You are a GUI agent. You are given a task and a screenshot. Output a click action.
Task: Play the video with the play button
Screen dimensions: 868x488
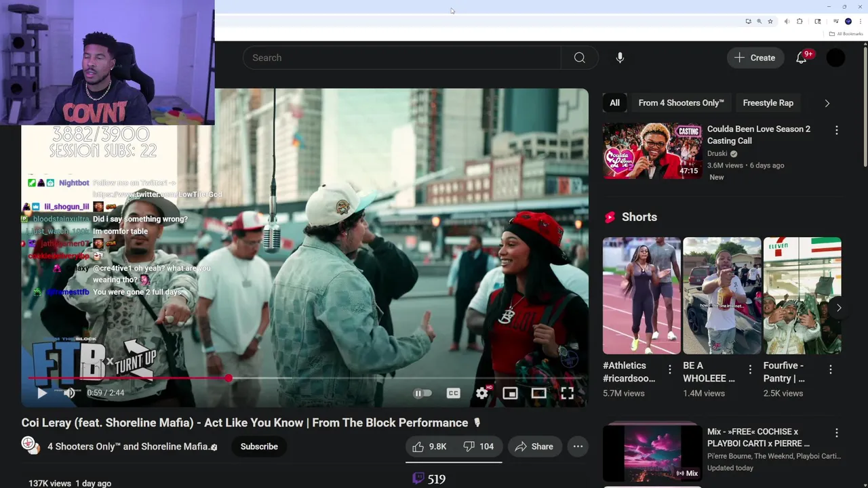(x=41, y=392)
